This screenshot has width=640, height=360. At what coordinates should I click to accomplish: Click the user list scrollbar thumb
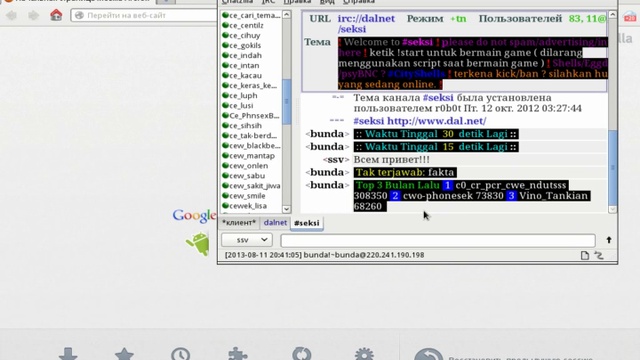point(287,101)
